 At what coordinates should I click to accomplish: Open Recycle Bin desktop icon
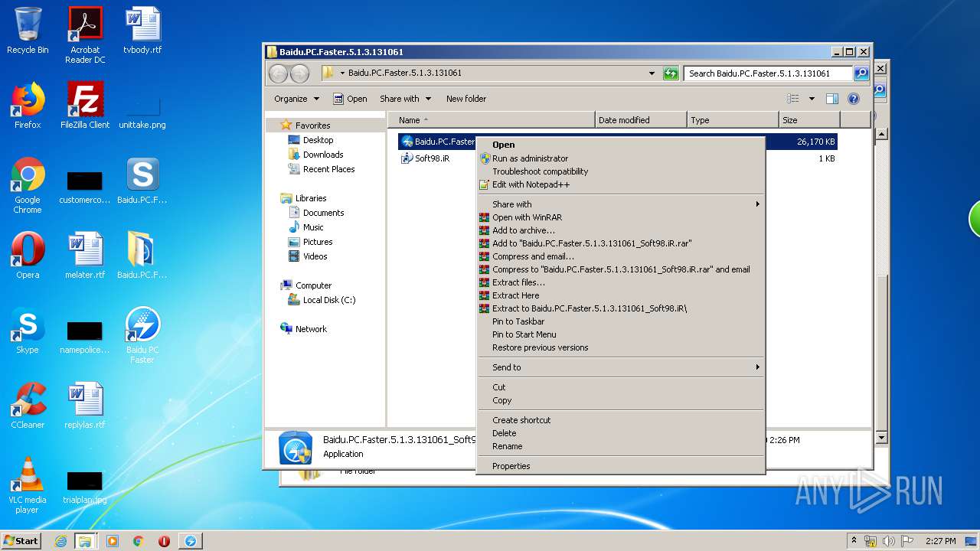pyautogui.click(x=28, y=31)
